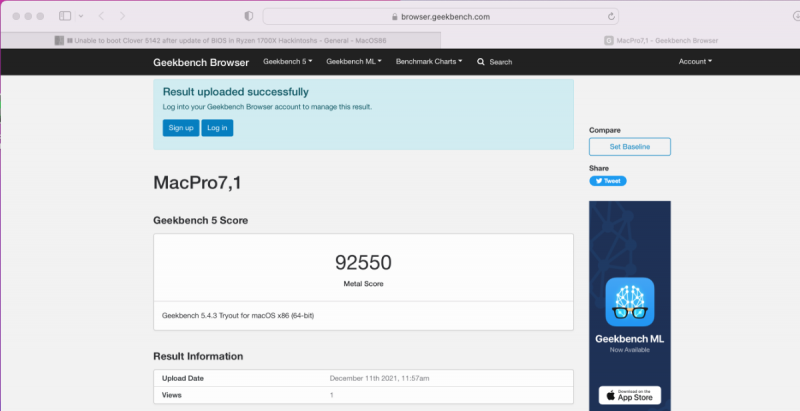Viewport: 800px width, 411px height.
Task: Open the downloads icon in the Safari toolbar
Action: pos(796,16)
